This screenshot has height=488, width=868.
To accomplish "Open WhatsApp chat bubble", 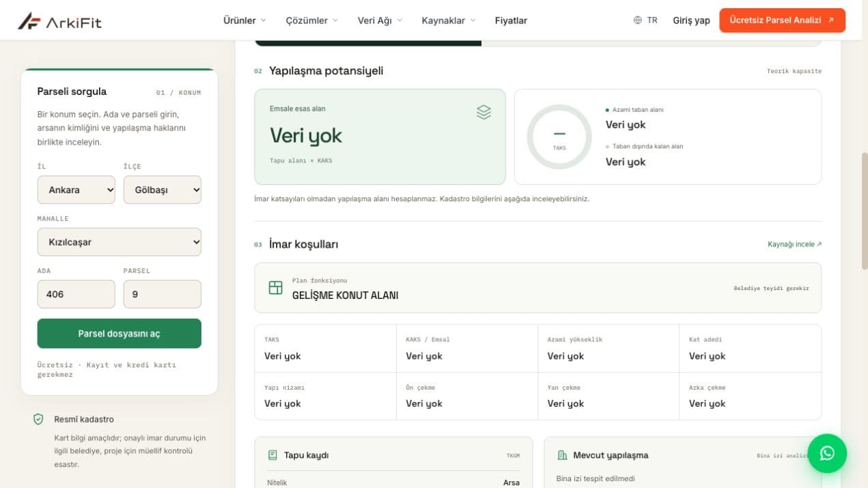I will click(x=827, y=453).
